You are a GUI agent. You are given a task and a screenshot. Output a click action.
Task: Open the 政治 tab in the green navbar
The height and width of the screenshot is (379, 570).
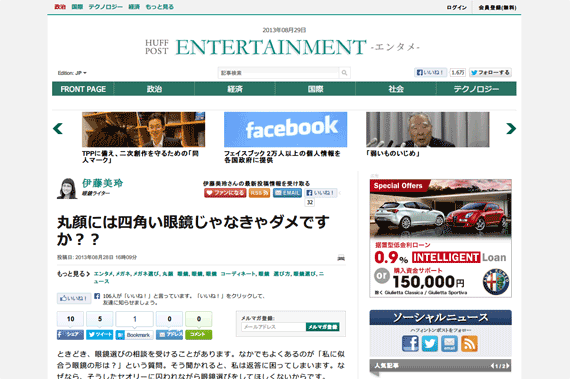pos(154,89)
